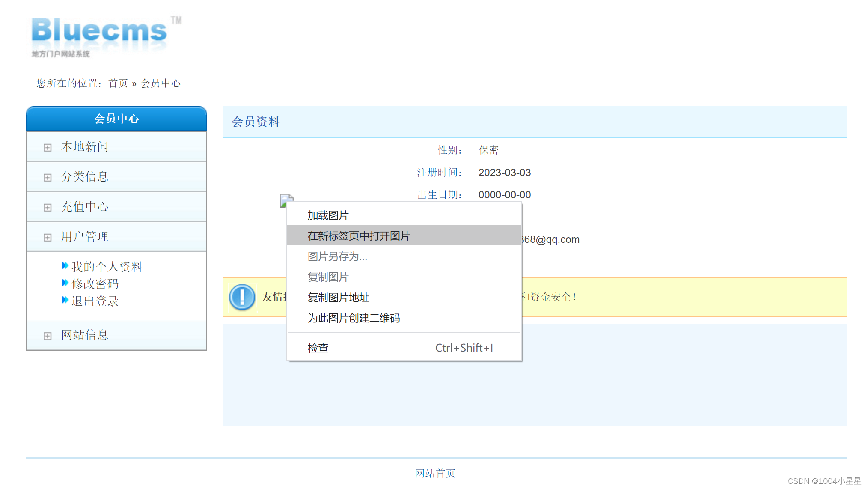This screenshot has width=868, height=489.
Task: Click the 保密 gender value
Action: tap(488, 150)
